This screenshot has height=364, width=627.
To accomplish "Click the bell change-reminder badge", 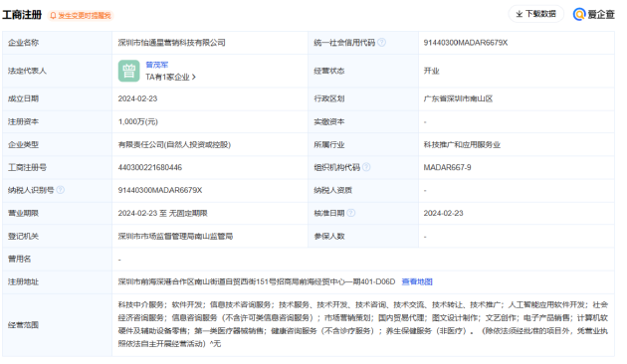I will [x=81, y=16].
